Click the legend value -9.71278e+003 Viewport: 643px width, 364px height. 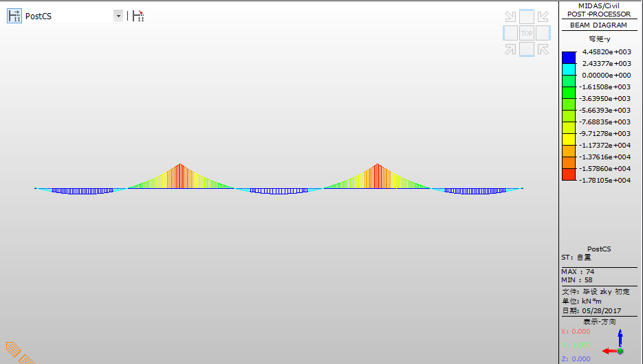pyautogui.click(x=605, y=133)
